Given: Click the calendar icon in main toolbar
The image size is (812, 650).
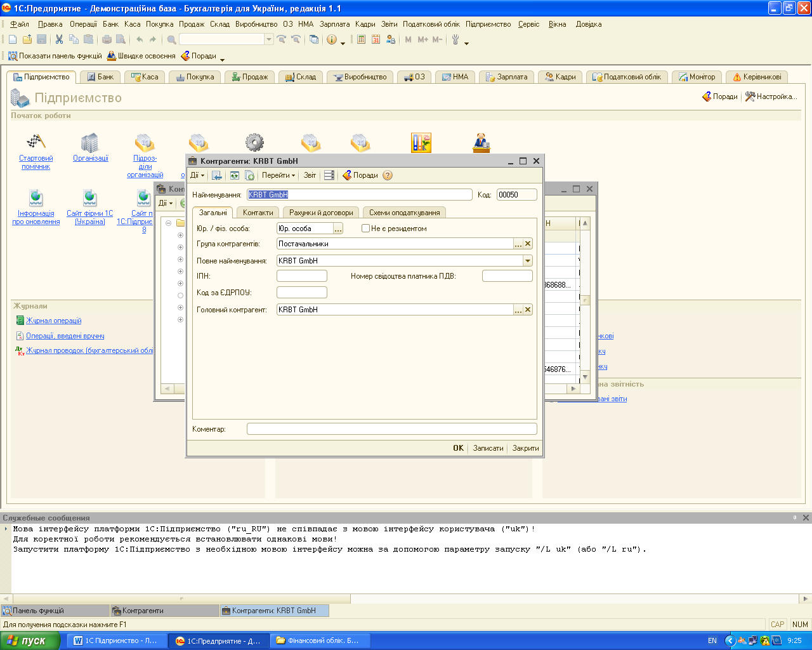Looking at the screenshot, I should (x=376, y=39).
